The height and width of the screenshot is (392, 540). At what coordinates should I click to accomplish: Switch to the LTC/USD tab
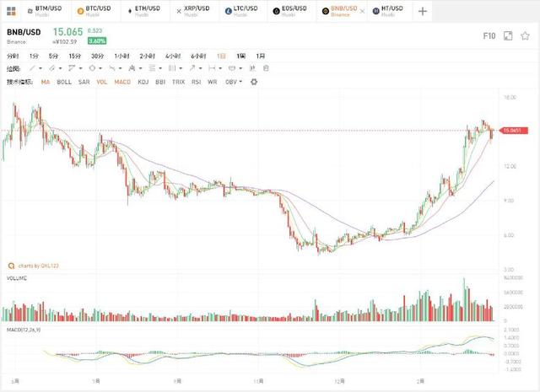pos(241,11)
